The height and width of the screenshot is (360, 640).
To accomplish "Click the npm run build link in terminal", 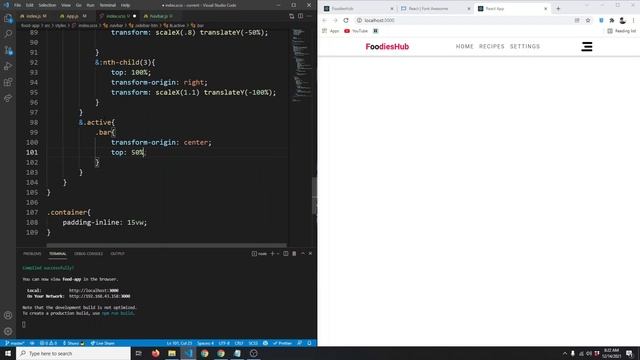I will pyautogui.click(x=117, y=313).
